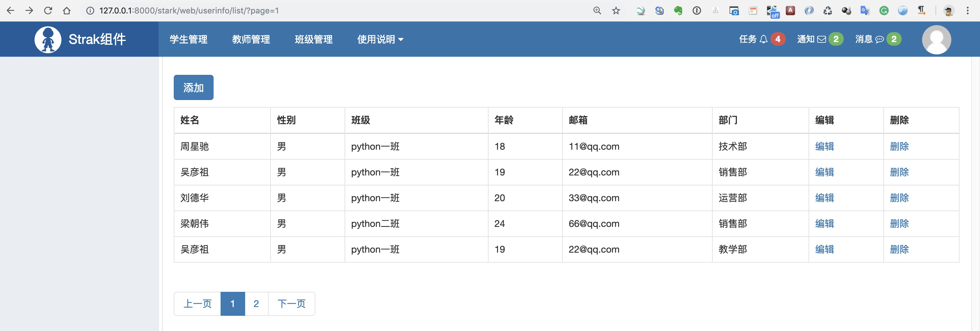
Task: Reload the current page
Action: pyautogui.click(x=48, y=11)
